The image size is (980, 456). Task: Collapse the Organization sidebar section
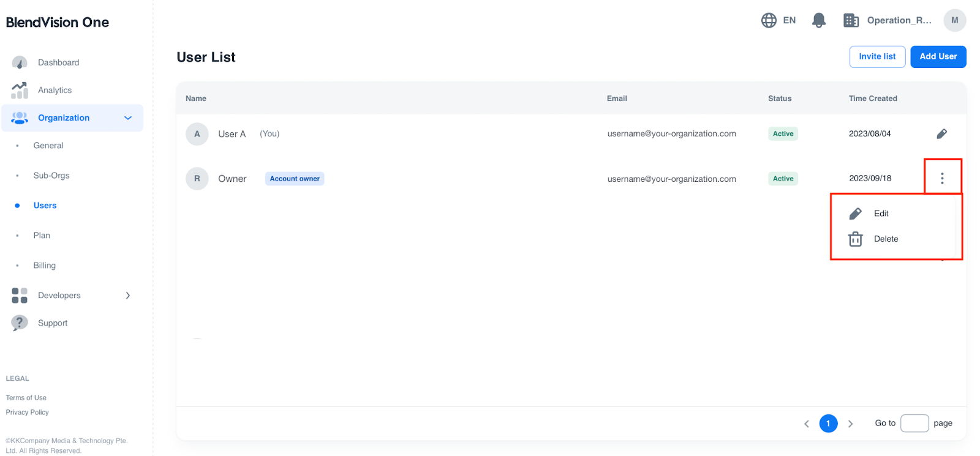[x=128, y=118]
